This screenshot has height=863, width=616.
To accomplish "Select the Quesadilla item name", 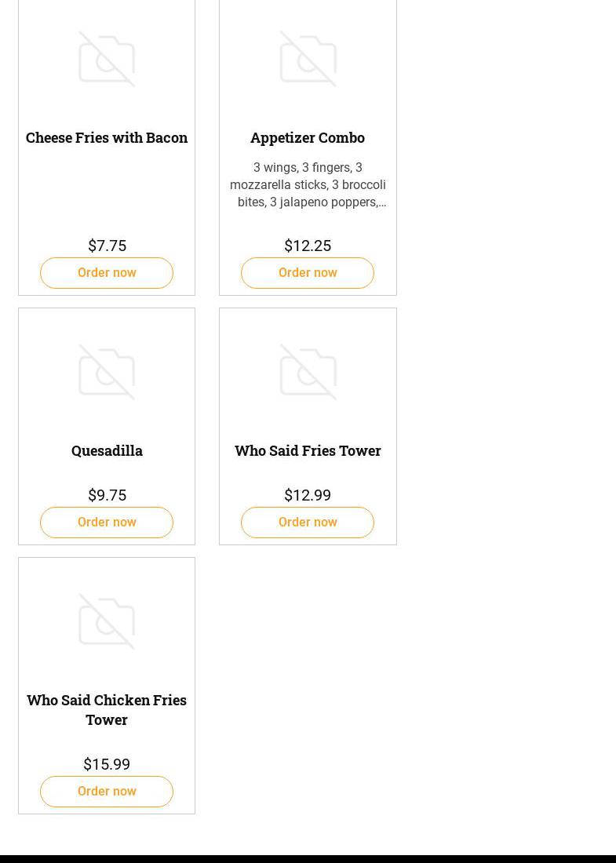I will pos(107,450).
